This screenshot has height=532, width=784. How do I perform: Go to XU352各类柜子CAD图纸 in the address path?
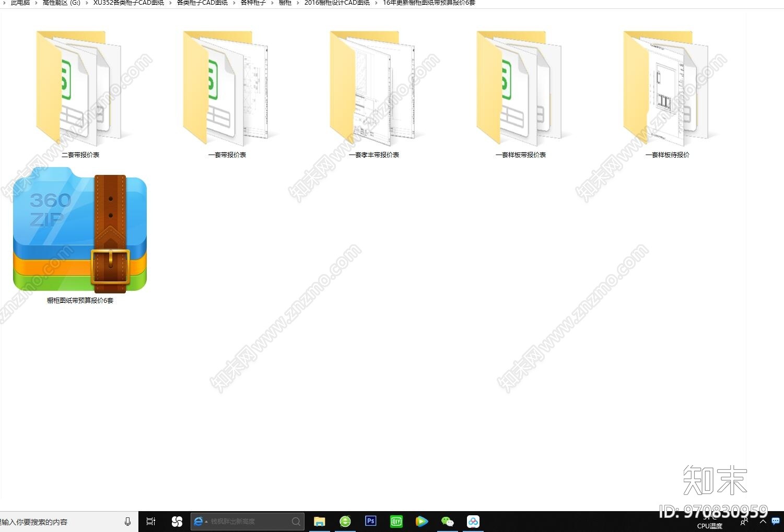tap(128, 3)
